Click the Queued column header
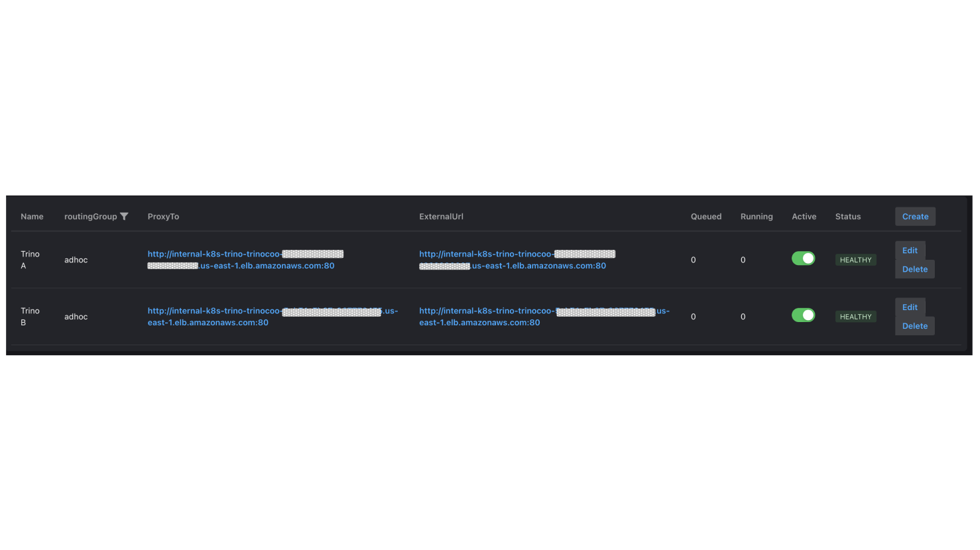 coord(705,217)
